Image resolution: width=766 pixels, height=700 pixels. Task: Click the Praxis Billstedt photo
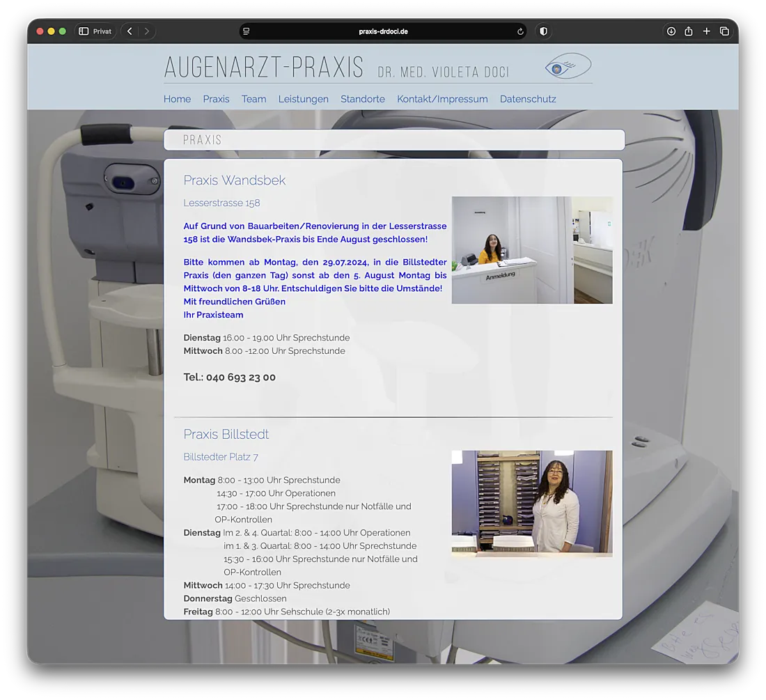[x=532, y=503]
